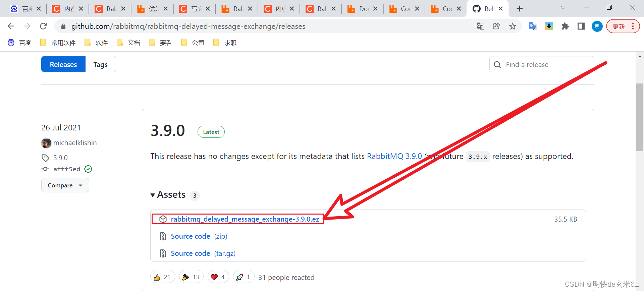Click the browser forward arrow
This screenshot has height=291, width=644.
pyautogui.click(x=27, y=26)
